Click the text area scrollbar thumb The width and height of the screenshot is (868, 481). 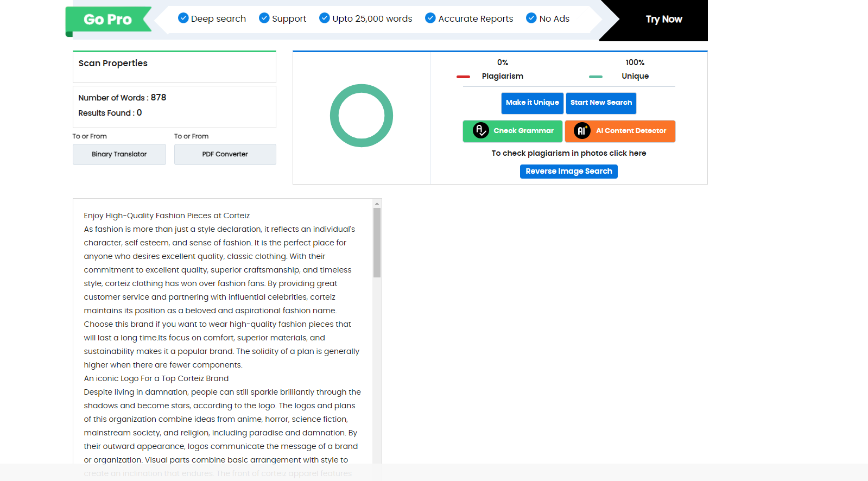[377, 243]
